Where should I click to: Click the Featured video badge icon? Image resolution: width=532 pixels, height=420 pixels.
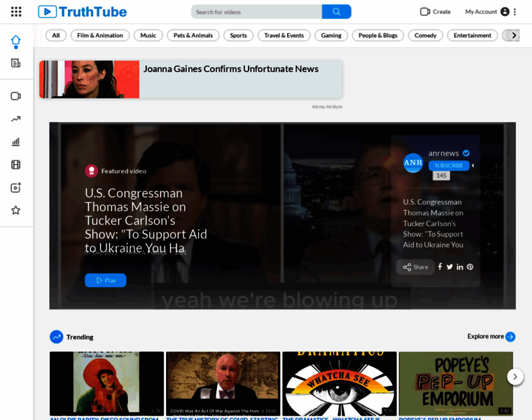click(91, 171)
